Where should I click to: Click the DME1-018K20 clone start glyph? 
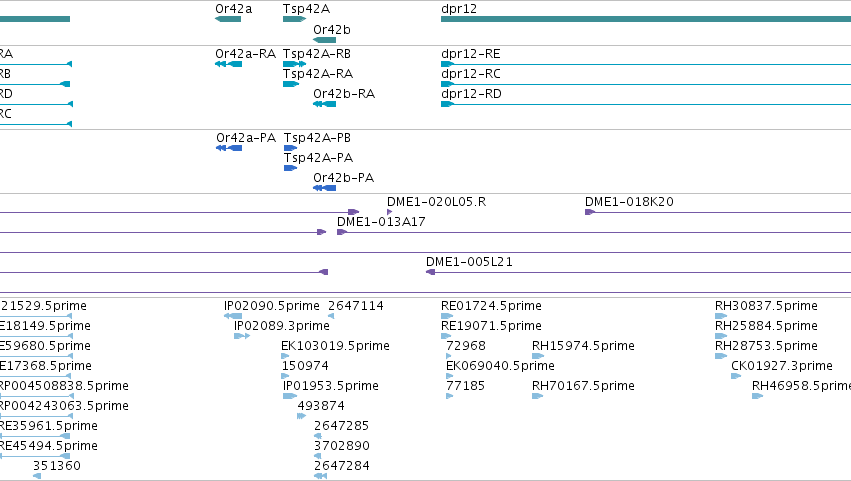tap(590, 212)
